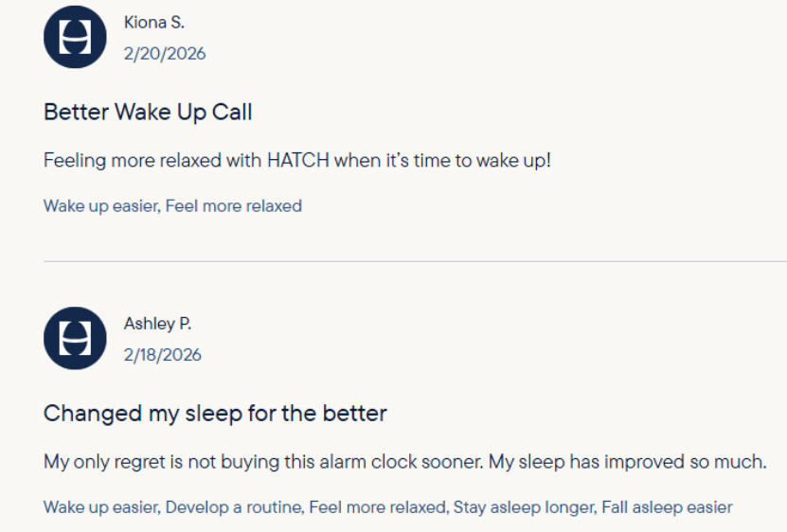Select the "Fall asleep easier" tag
787x532 pixels.
667,507
